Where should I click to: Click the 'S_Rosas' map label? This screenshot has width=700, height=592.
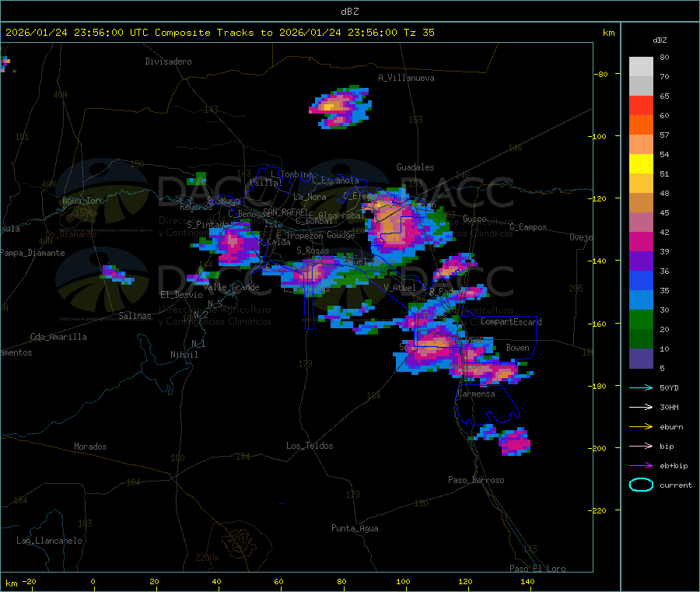[x=313, y=250]
